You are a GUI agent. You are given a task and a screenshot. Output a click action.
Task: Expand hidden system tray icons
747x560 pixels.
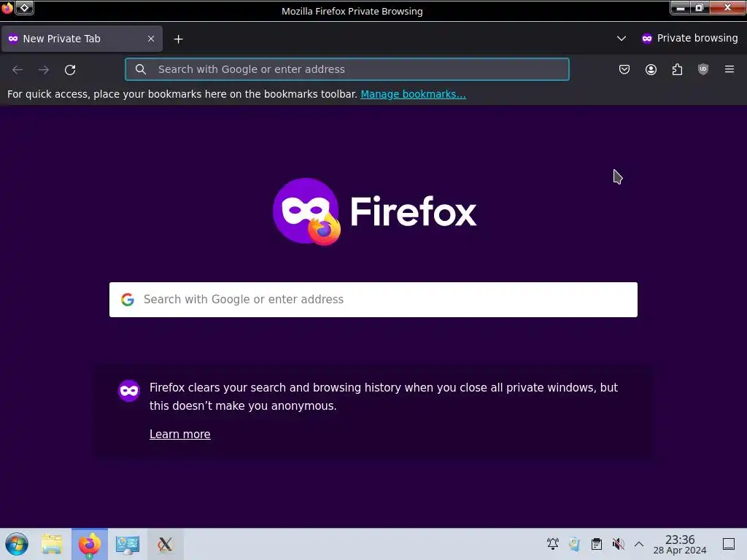[x=639, y=544]
